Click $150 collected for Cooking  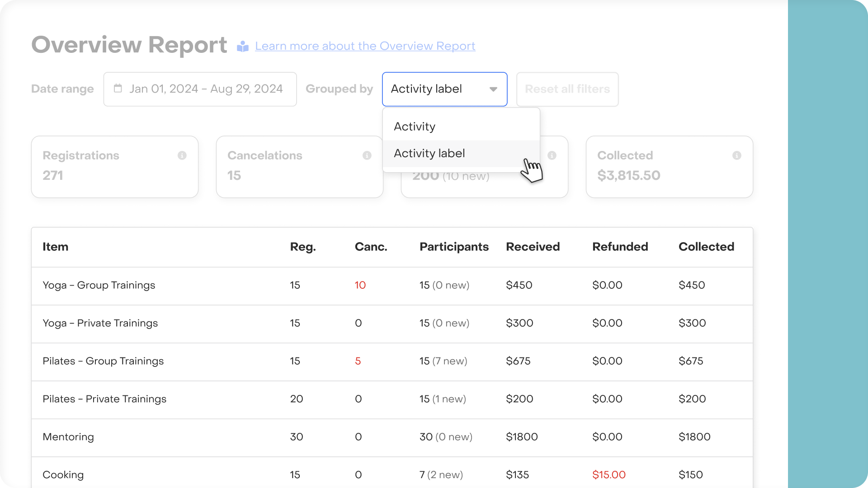point(690,475)
